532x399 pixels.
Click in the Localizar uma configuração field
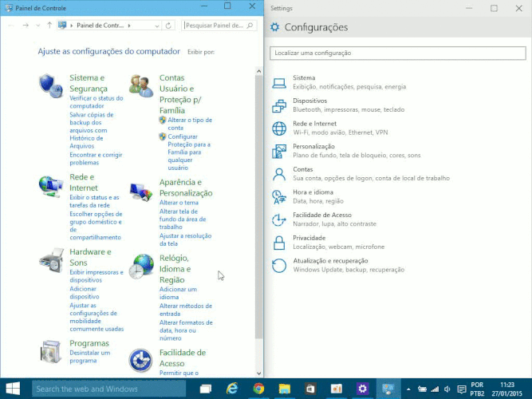coord(398,53)
